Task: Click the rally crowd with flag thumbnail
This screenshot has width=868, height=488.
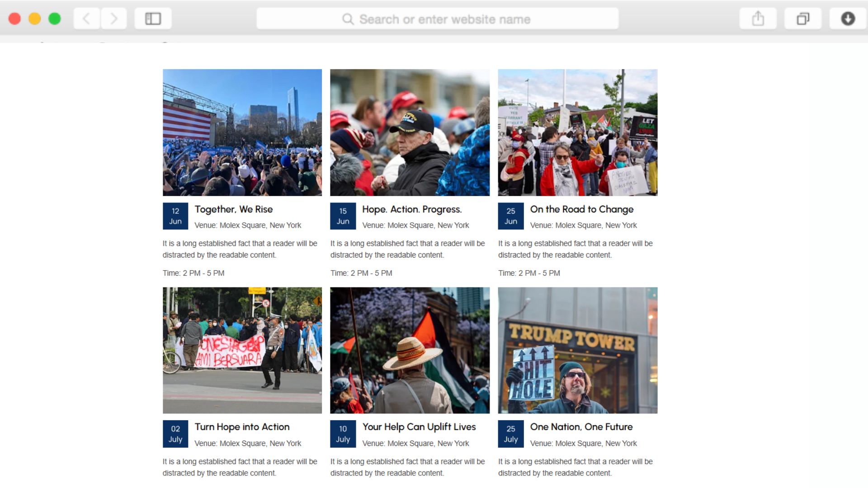Action: [x=242, y=132]
